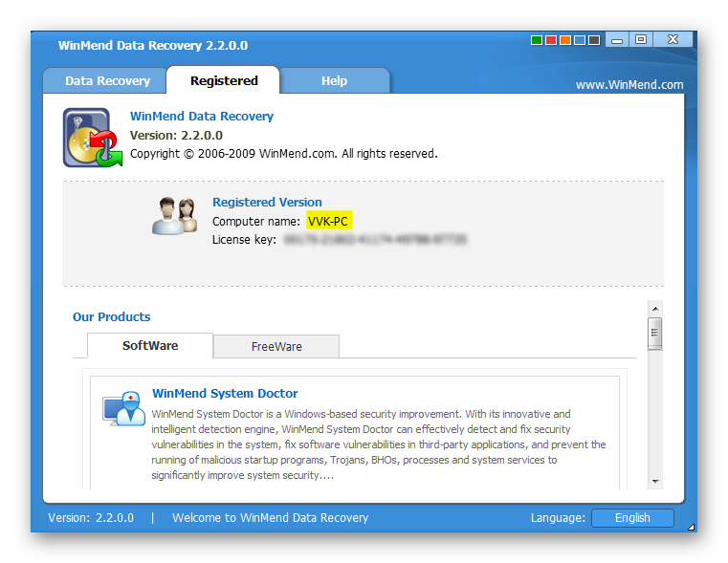Click the status bar Version: 2.2.0.0 entry
The width and height of the screenshot is (728, 563).
(x=91, y=517)
